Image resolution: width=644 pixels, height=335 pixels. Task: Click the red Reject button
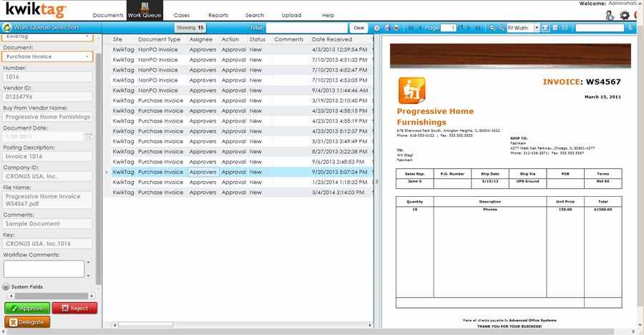point(74,308)
